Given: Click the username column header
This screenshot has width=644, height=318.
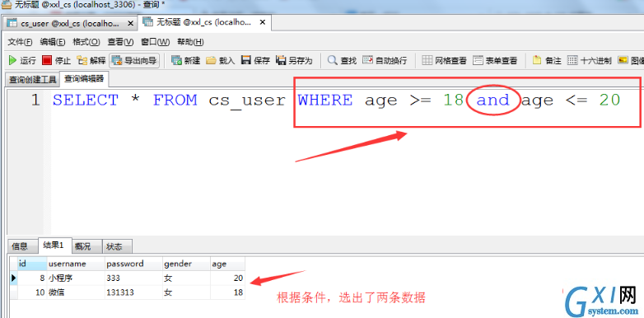Looking at the screenshot, I should point(76,264).
